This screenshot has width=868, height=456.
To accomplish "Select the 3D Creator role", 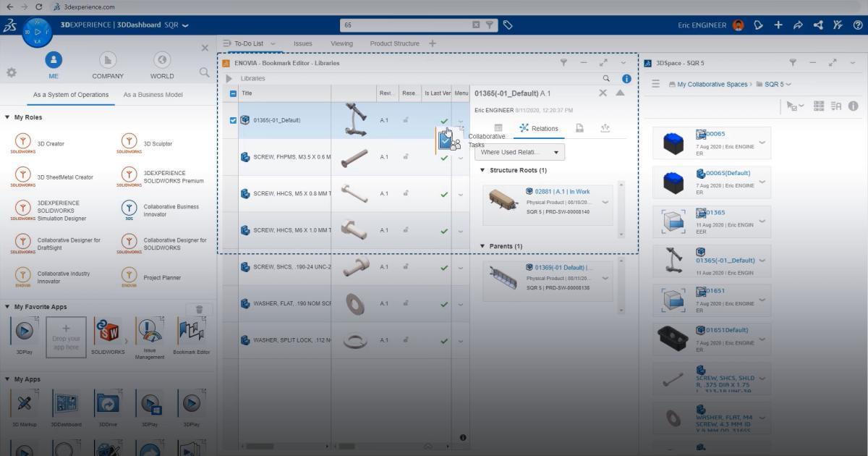I will (51, 143).
